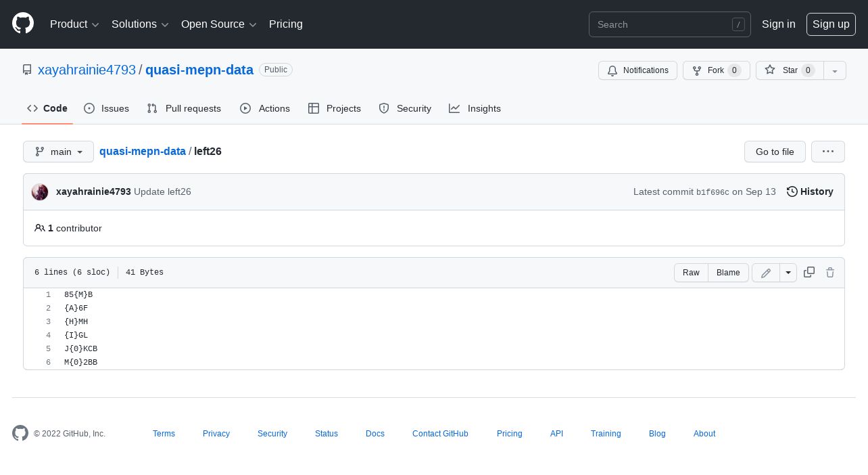Select line number 1
This screenshot has height=475, width=868.
(48, 295)
